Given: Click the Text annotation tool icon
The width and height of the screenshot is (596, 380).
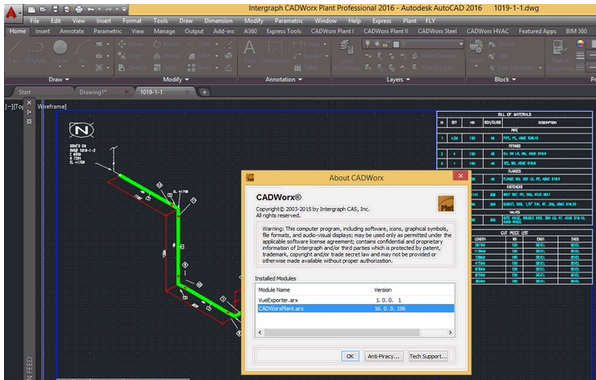Looking at the screenshot, I should tap(249, 48).
